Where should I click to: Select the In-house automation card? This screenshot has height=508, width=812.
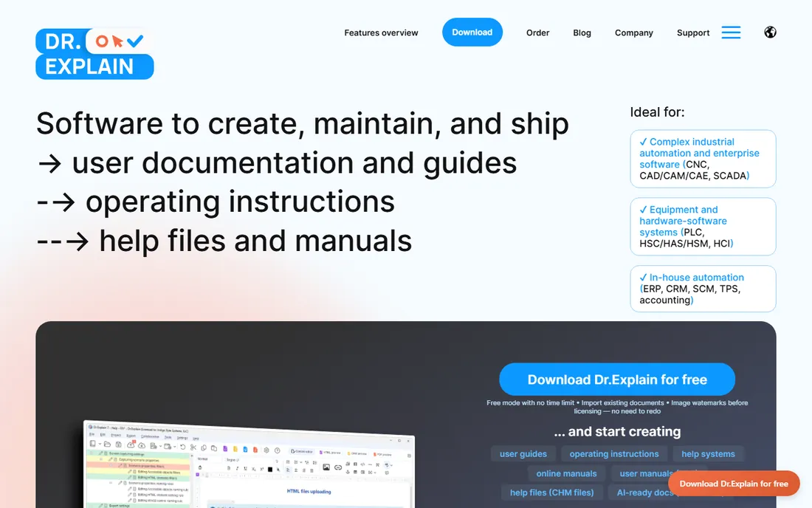pos(703,289)
